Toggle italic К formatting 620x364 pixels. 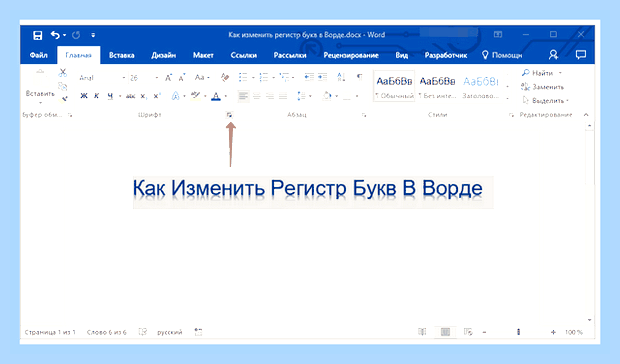click(96, 96)
